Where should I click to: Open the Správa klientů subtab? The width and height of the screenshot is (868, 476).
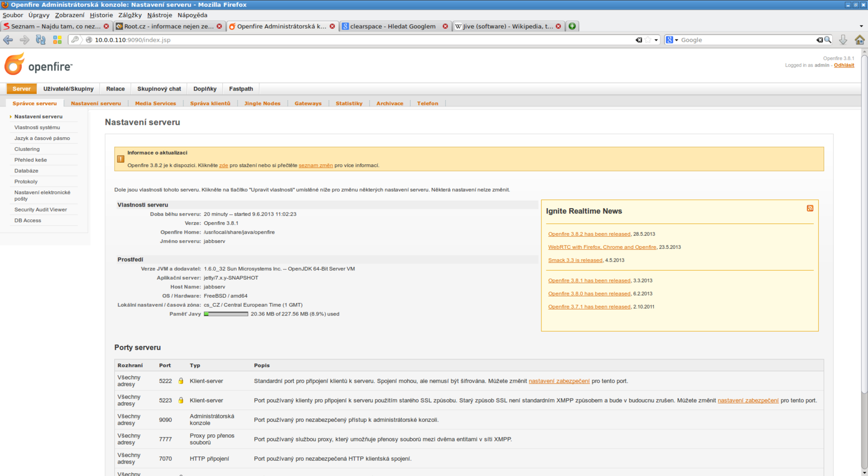210,104
